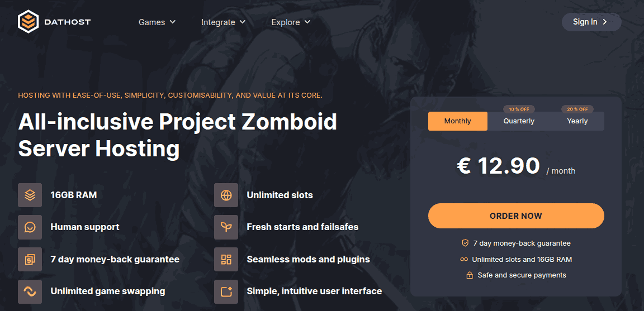The height and width of the screenshot is (311, 644).
Task: Click the Fresh starts sprout icon
Action: click(226, 227)
